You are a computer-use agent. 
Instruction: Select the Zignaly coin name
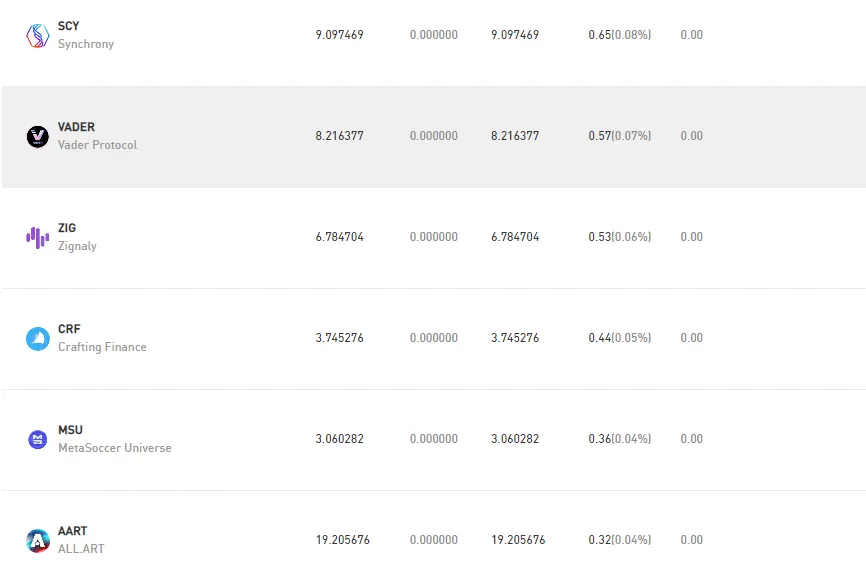tap(77, 246)
